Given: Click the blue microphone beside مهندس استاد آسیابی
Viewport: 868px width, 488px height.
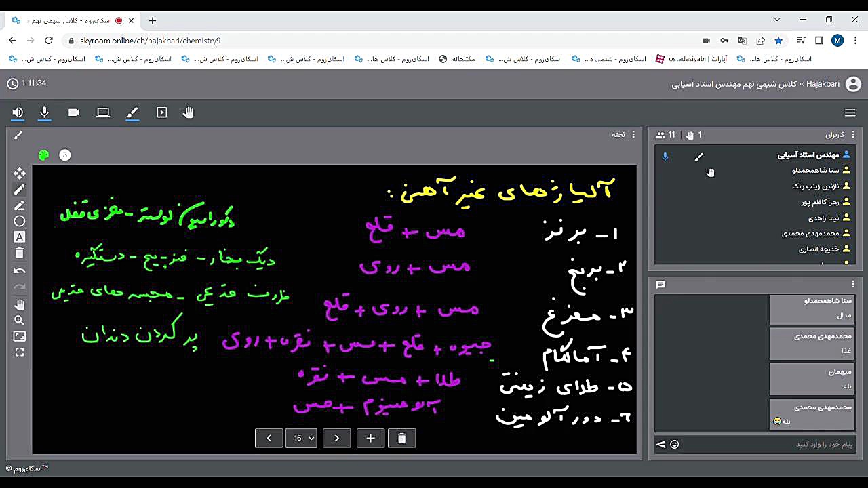Looking at the screenshot, I should click(665, 156).
